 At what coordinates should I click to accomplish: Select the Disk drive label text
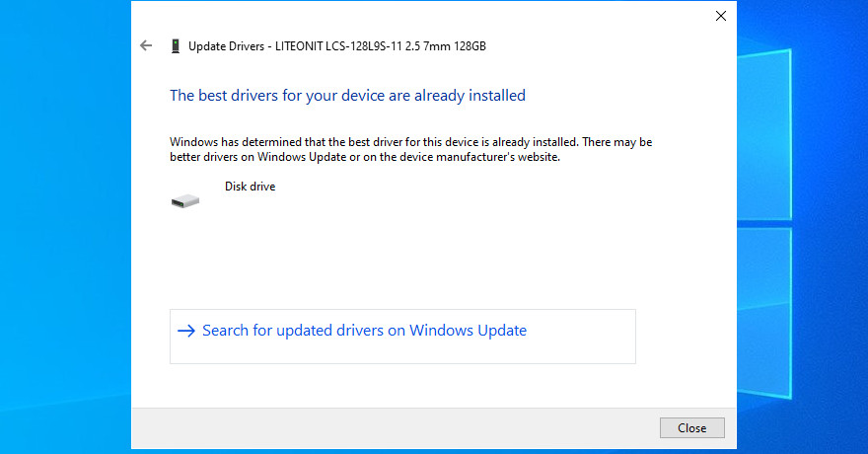point(251,187)
